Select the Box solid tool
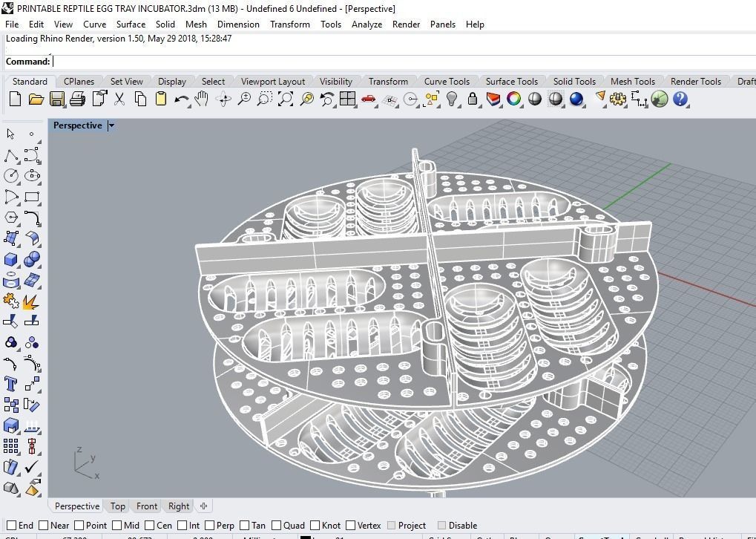The height and width of the screenshot is (539, 756). click(x=10, y=260)
